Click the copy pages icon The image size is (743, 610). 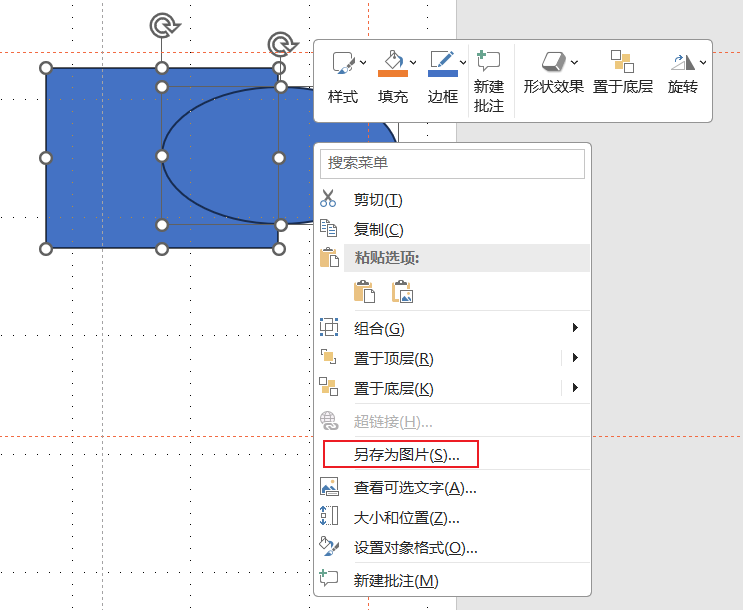[x=328, y=228]
